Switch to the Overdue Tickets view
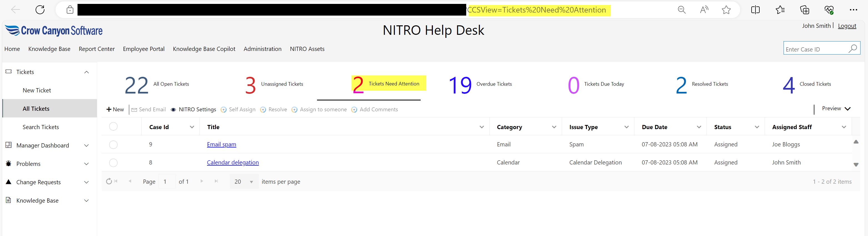This screenshot has width=868, height=236. pos(480,84)
